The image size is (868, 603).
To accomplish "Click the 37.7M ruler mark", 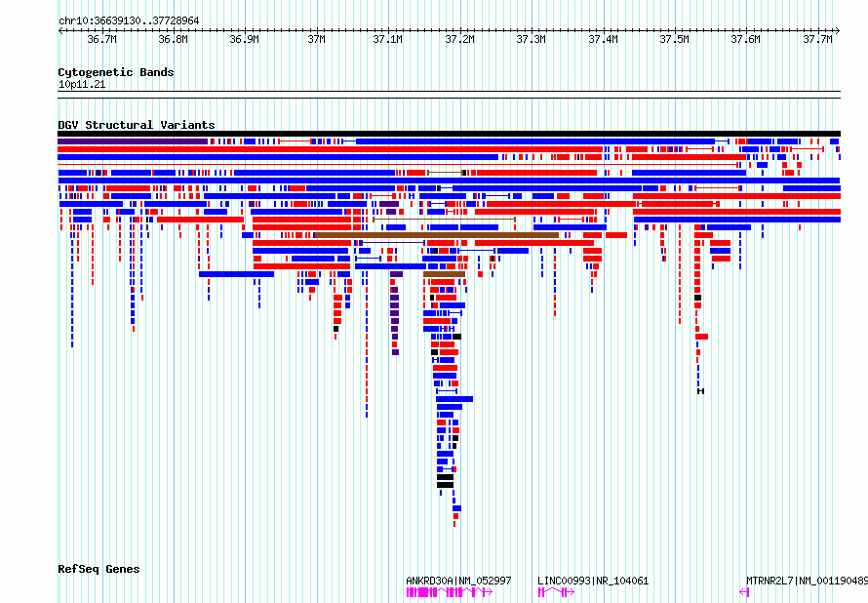I will click(818, 39).
